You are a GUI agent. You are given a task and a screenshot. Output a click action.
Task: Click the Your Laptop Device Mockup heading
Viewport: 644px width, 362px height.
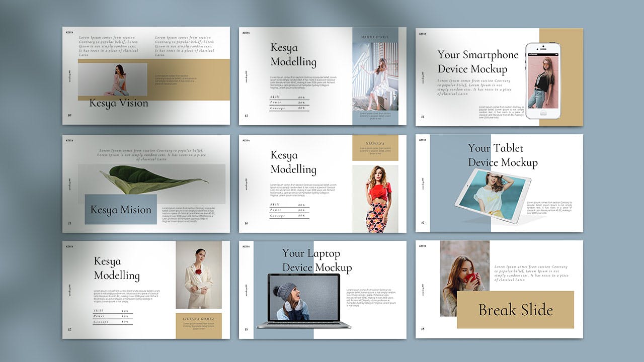(x=316, y=260)
